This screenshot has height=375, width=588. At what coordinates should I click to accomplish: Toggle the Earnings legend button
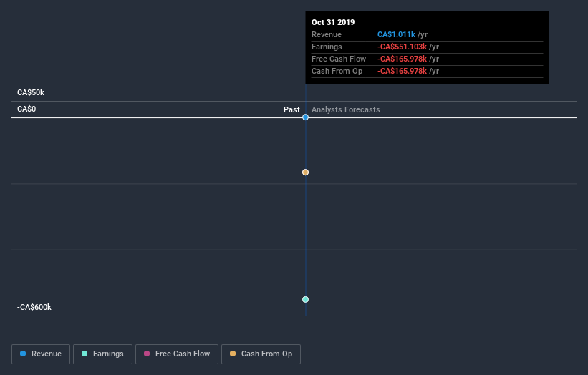coord(102,354)
